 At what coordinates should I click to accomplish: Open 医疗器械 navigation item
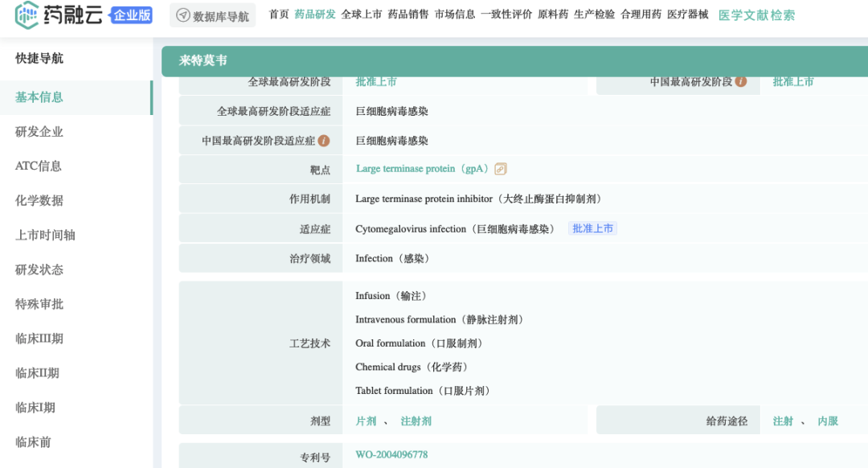click(687, 14)
